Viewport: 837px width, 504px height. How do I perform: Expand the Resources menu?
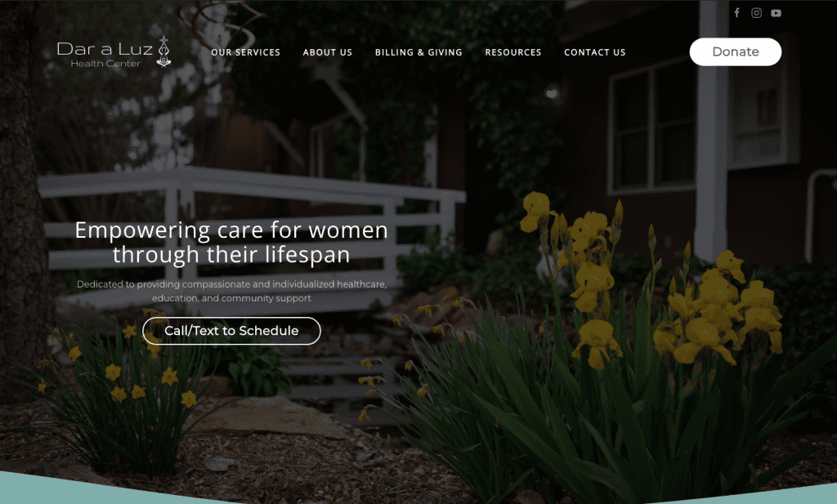pos(513,52)
